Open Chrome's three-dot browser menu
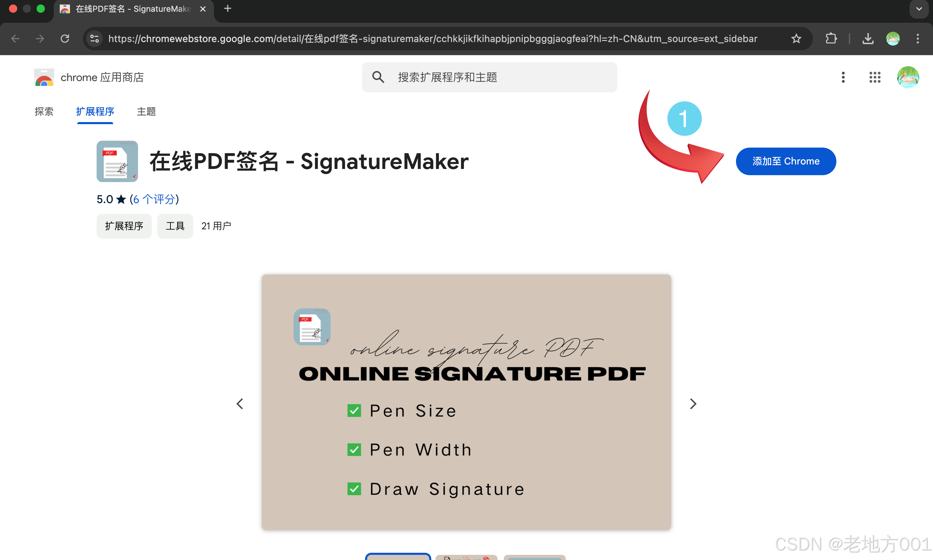933x560 pixels. 917,39
